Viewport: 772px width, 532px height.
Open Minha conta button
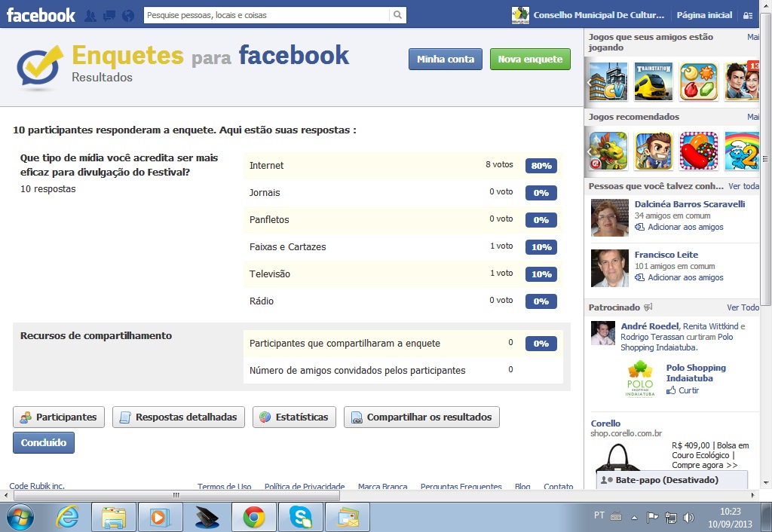coord(446,59)
